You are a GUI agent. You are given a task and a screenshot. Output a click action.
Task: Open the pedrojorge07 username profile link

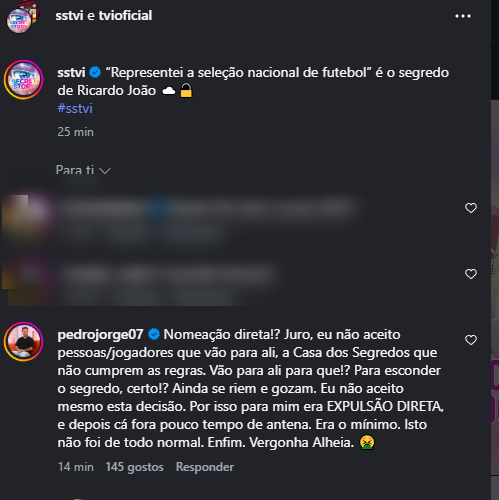point(100,334)
